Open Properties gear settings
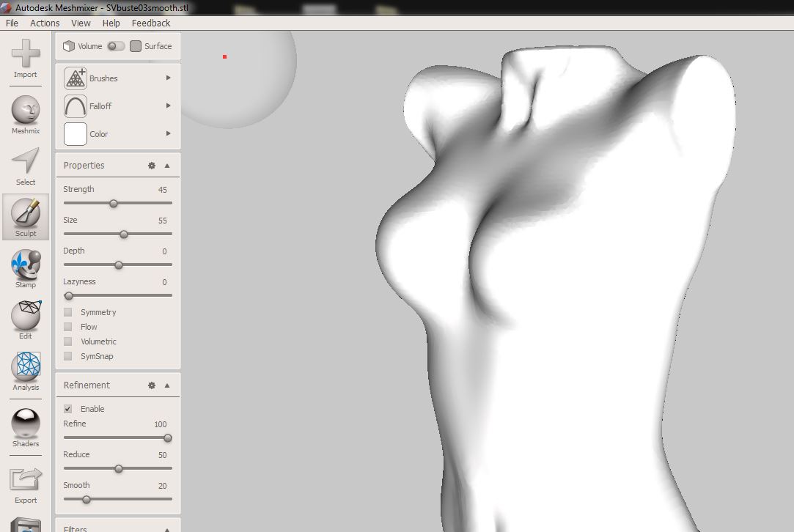This screenshot has height=532, width=794. tap(152, 166)
